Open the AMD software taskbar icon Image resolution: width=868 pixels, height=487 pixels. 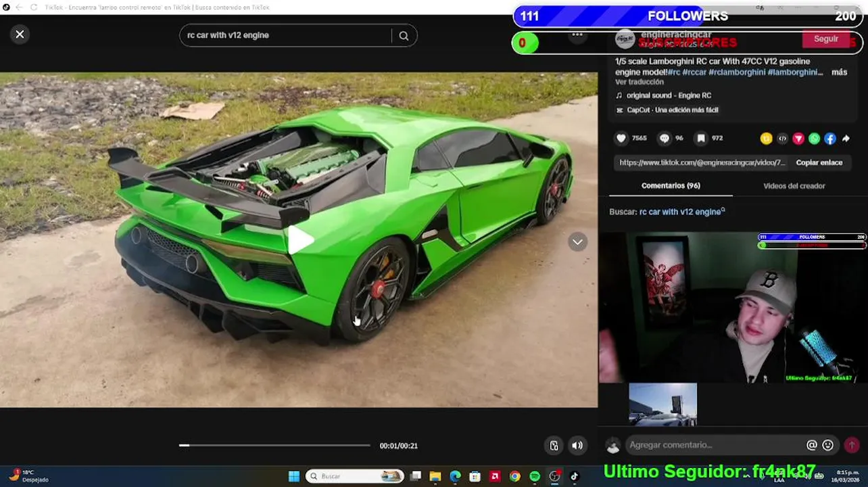(x=495, y=476)
